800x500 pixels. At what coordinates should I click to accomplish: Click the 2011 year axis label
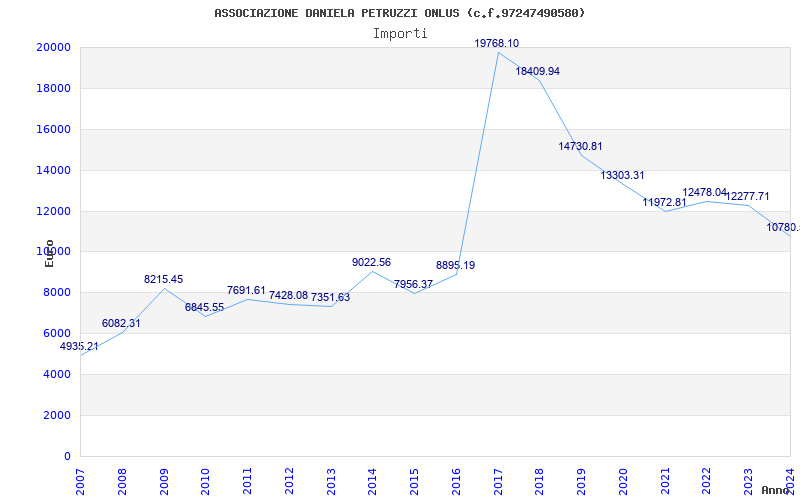point(247,482)
